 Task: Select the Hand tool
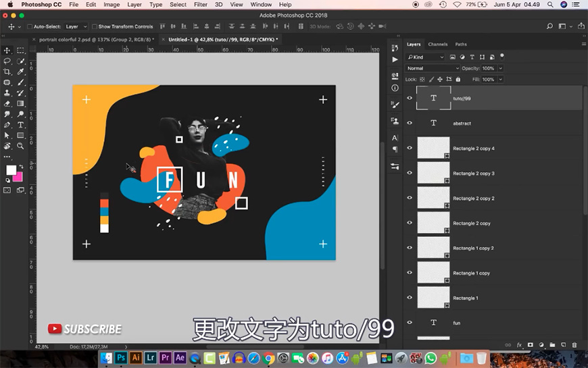click(7, 146)
